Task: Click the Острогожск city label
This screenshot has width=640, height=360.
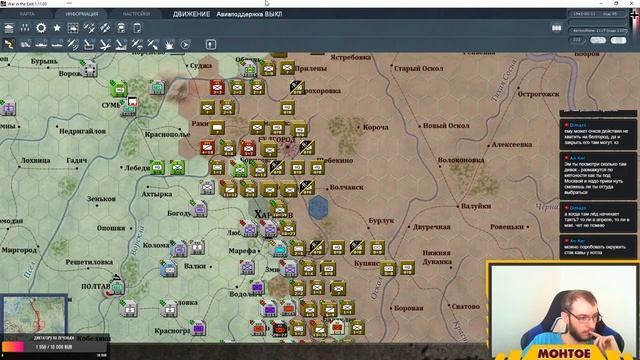Action: (x=538, y=94)
